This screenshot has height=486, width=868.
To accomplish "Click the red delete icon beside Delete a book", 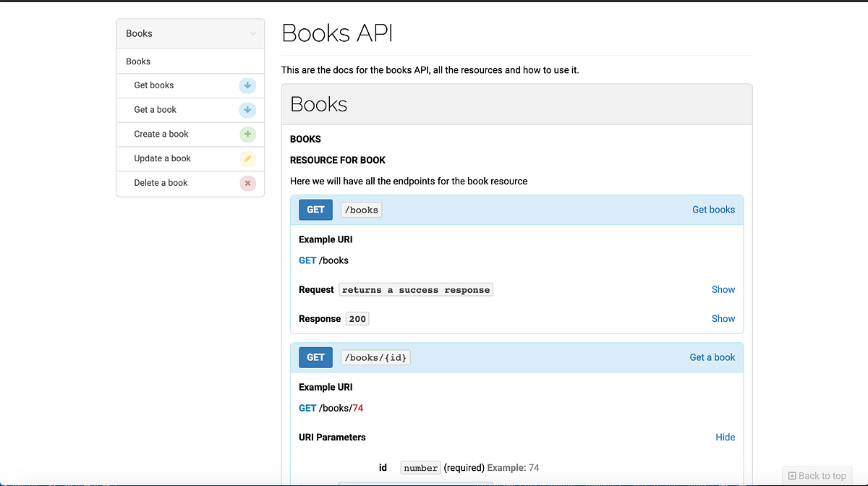I will pos(247,183).
